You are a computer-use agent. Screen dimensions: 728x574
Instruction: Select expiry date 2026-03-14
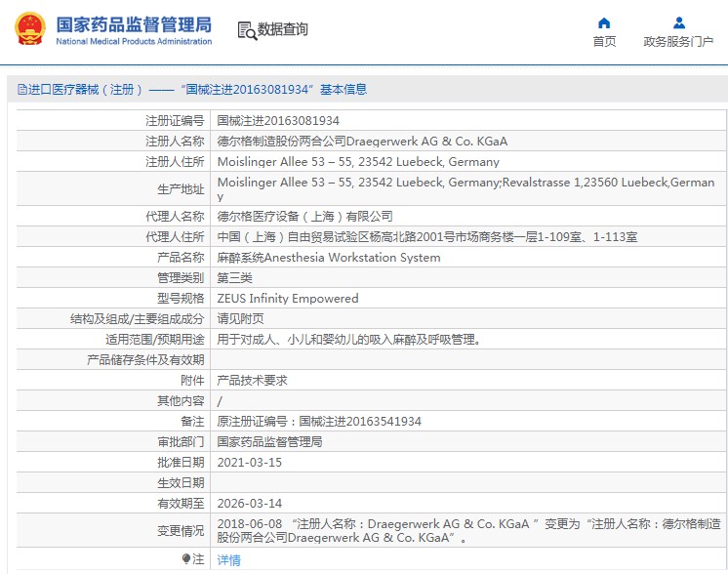tap(249, 504)
